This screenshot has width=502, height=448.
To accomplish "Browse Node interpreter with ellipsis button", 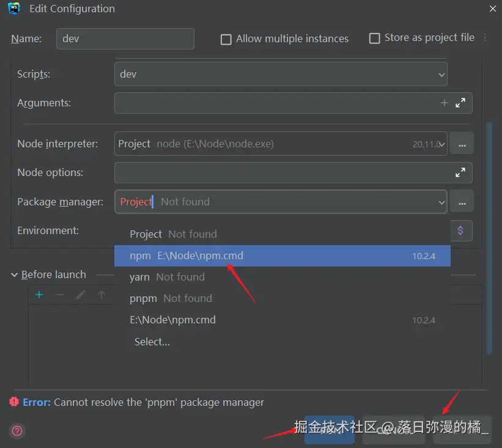I will (x=462, y=144).
